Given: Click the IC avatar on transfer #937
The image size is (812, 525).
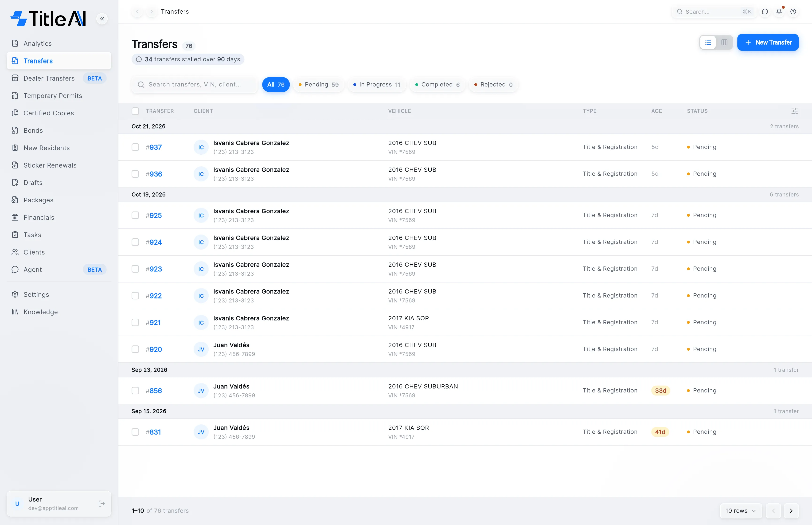Looking at the screenshot, I should (x=201, y=147).
